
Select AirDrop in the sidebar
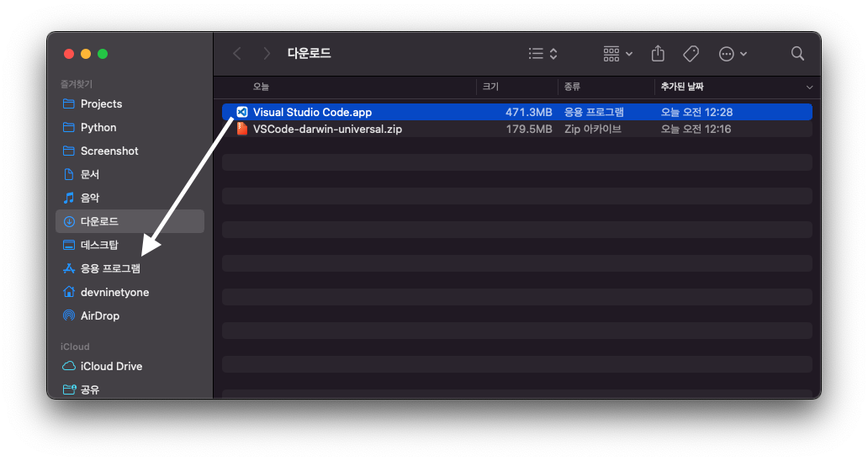point(130,316)
